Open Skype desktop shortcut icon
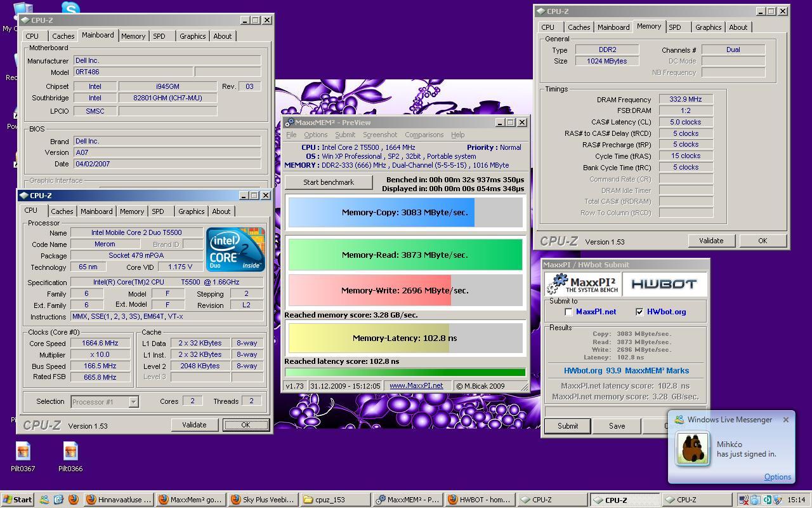Image resolution: width=812 pixels, height=508 pixels. pos(71,8)
